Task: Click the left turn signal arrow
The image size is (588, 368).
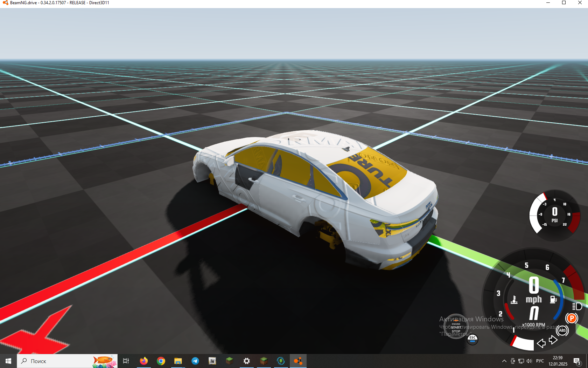Action: 541,343
